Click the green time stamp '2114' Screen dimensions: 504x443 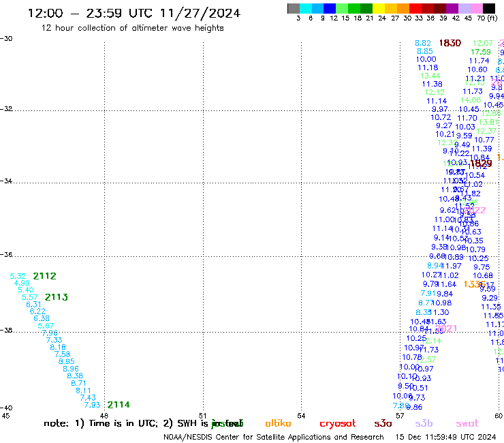click(x=119, y=405)
